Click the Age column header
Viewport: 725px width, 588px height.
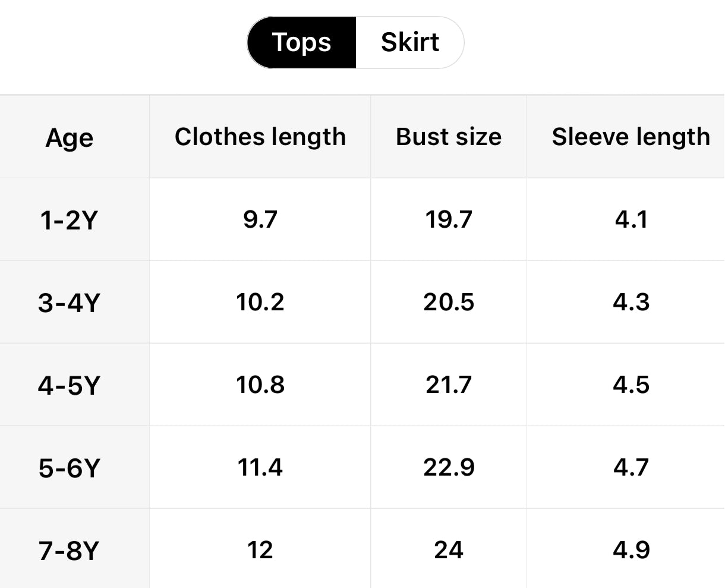point(70,137)
